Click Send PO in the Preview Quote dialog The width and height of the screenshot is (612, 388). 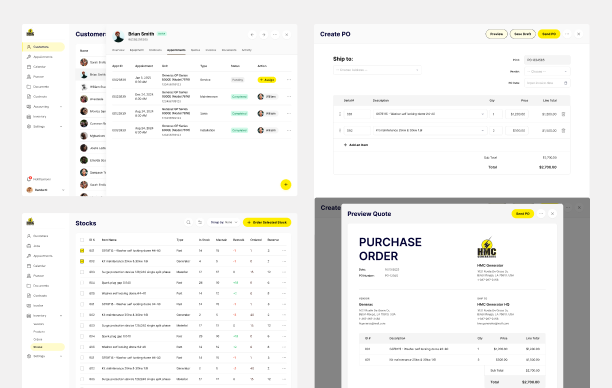point(523,214)
